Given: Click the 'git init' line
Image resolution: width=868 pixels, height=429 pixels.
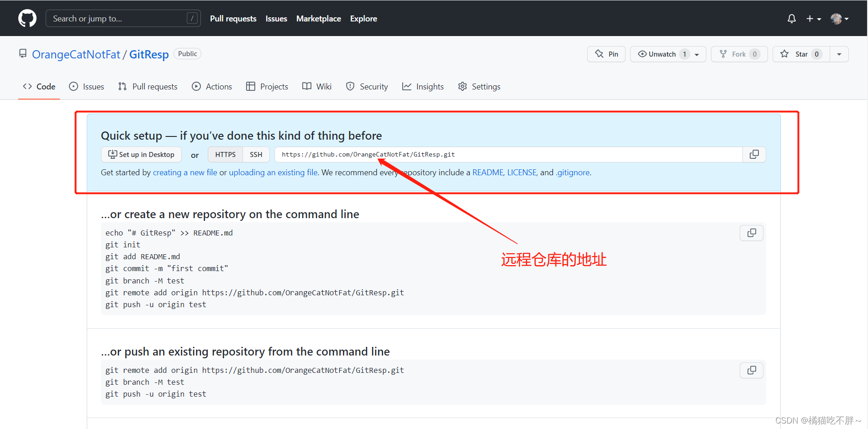Looking at the screenshot, I should click(123, 245).
